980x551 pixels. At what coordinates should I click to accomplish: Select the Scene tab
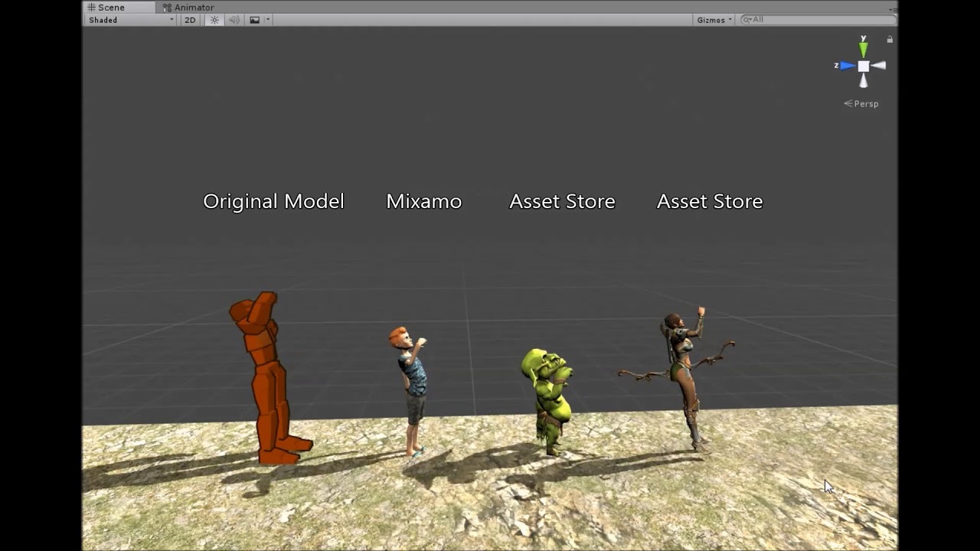coord(111,7)
